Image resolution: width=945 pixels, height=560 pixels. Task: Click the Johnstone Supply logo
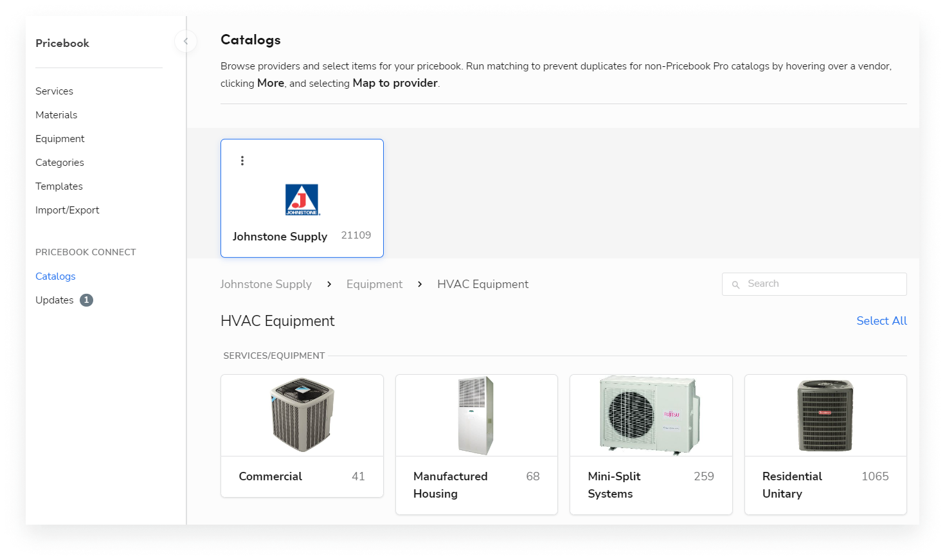[302, 200]
